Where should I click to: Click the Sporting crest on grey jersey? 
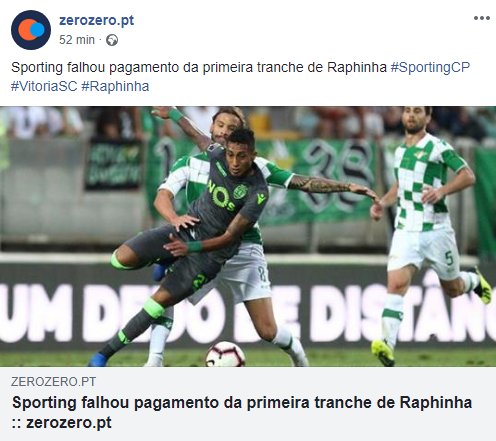click(240, 192)
